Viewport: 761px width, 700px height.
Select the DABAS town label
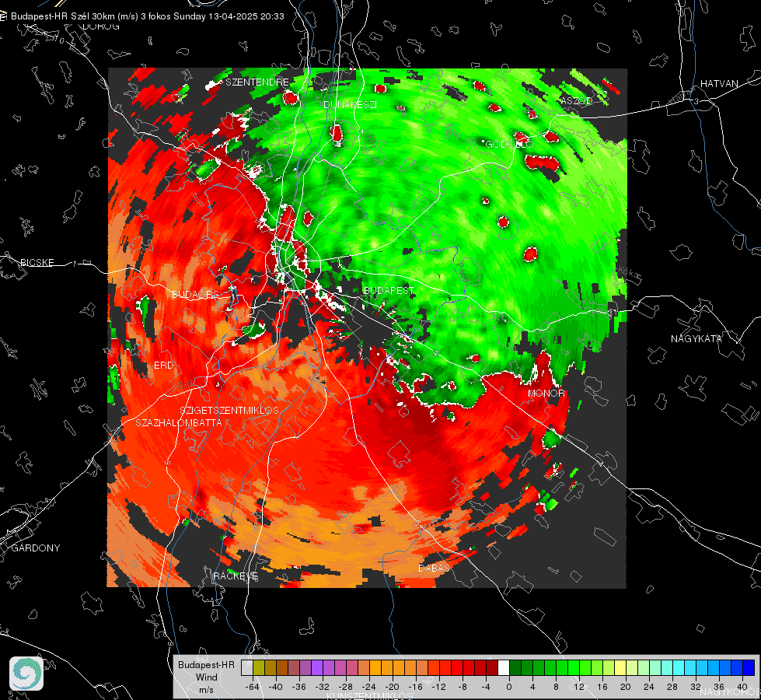(434, 567)
